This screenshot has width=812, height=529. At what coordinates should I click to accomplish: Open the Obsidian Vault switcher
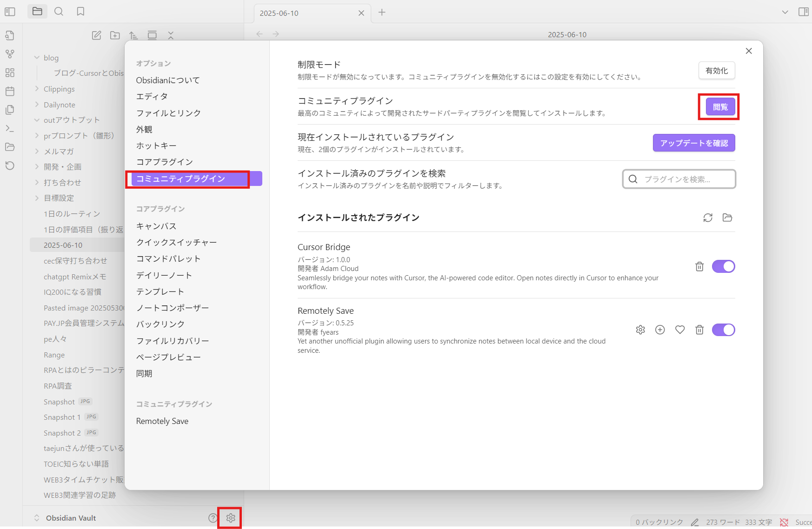point(65,518)
